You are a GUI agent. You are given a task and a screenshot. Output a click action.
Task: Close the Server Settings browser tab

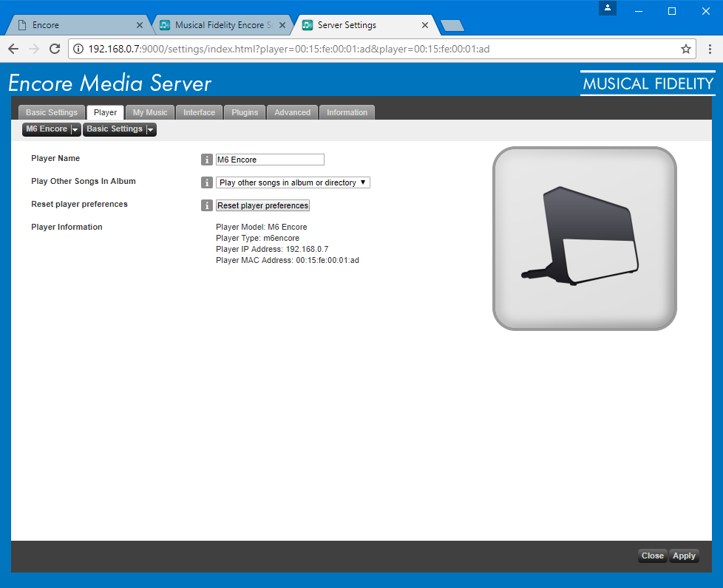(424, 25)
